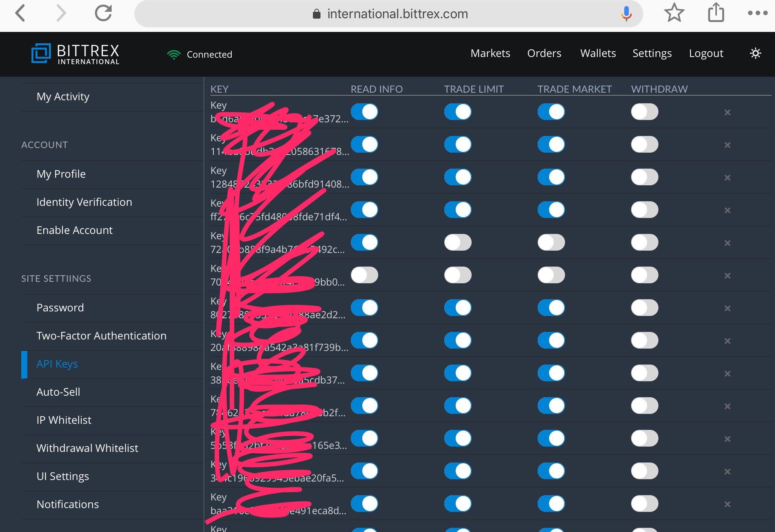Go back with the browser back arrow

tap(21, 14)
